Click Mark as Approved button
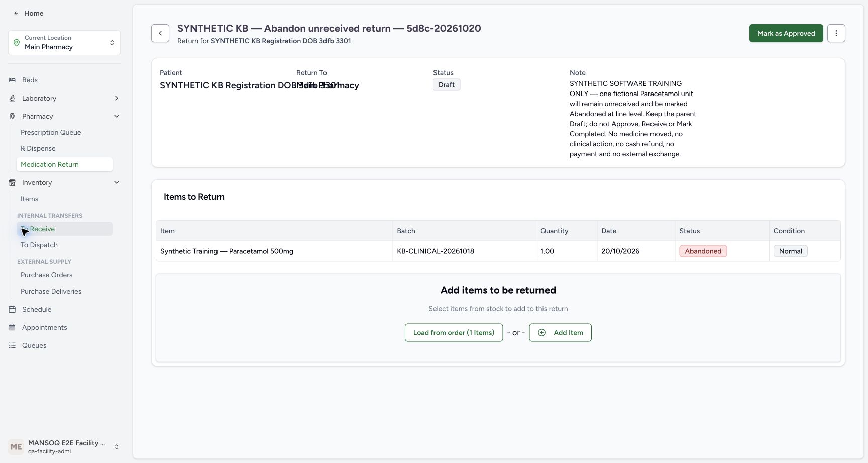 786,33
